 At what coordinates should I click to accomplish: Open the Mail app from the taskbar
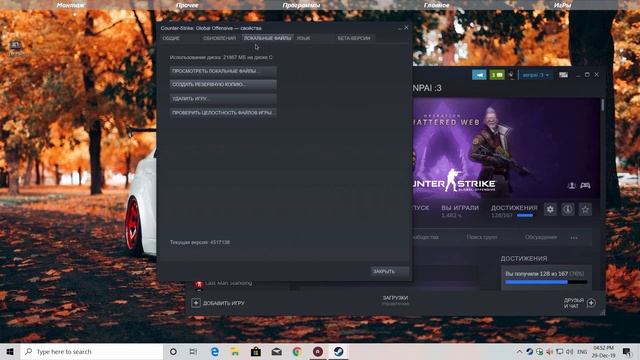(x=276, y=351)
